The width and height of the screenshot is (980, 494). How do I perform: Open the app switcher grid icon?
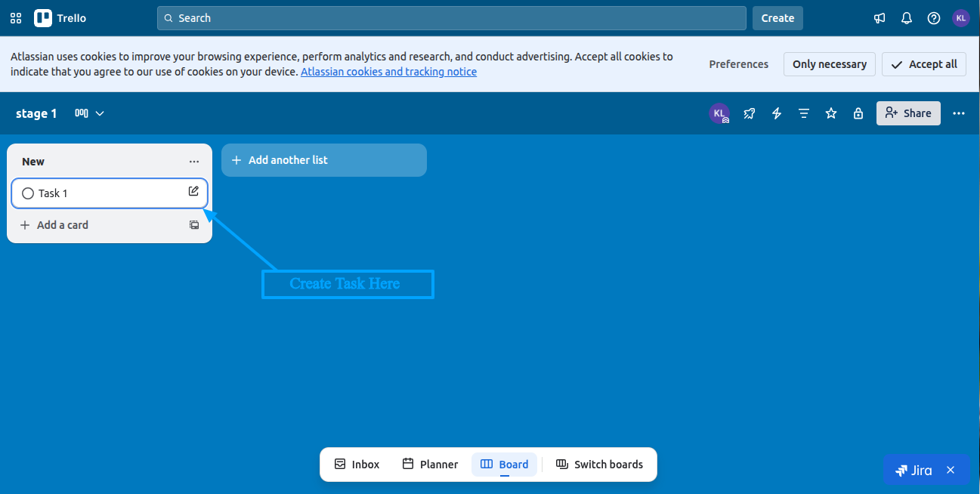click(16, 18)
